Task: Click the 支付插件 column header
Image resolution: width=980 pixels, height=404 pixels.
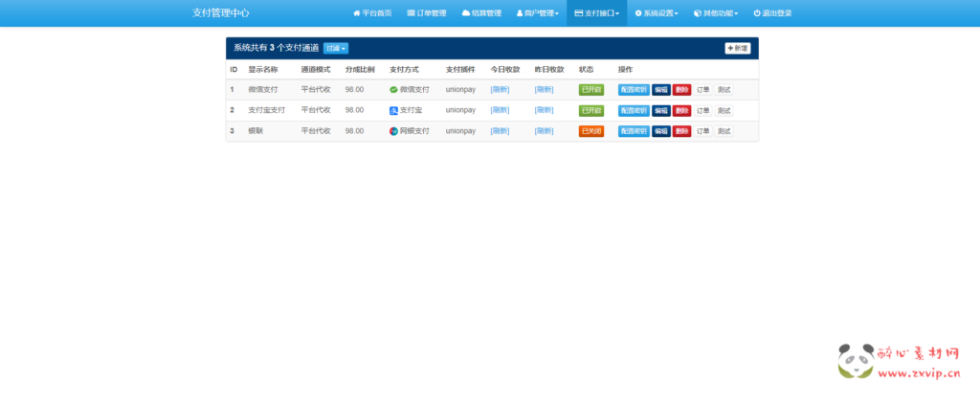Action: click(460, 70)
